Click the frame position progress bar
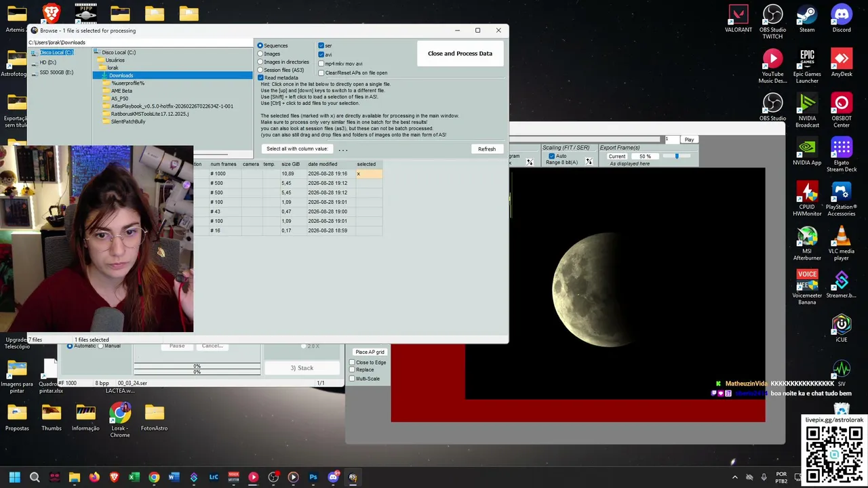The width and height of the screenshot is (868, 488). 585,140
